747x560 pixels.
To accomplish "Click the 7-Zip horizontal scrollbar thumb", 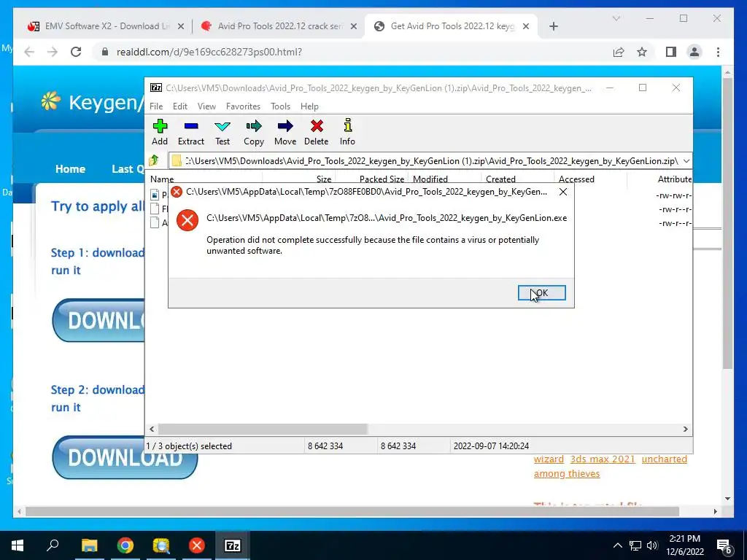I will coord(263,429).
